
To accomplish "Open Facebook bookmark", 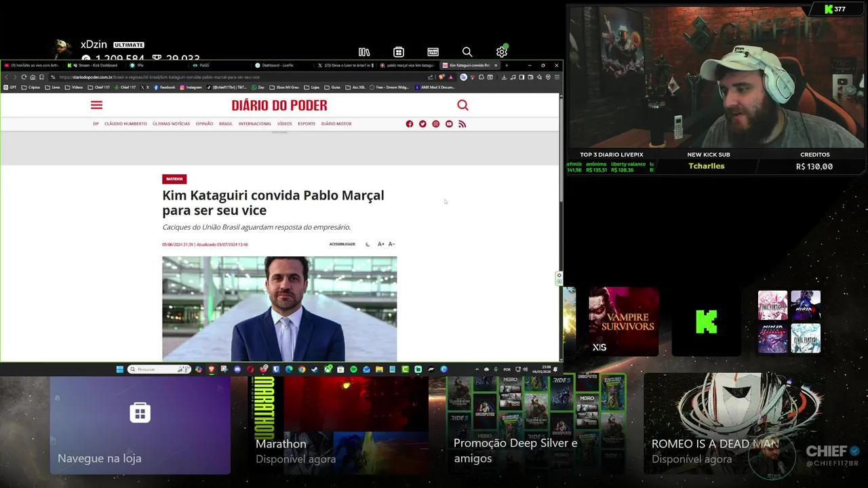I will click(164, 87).
